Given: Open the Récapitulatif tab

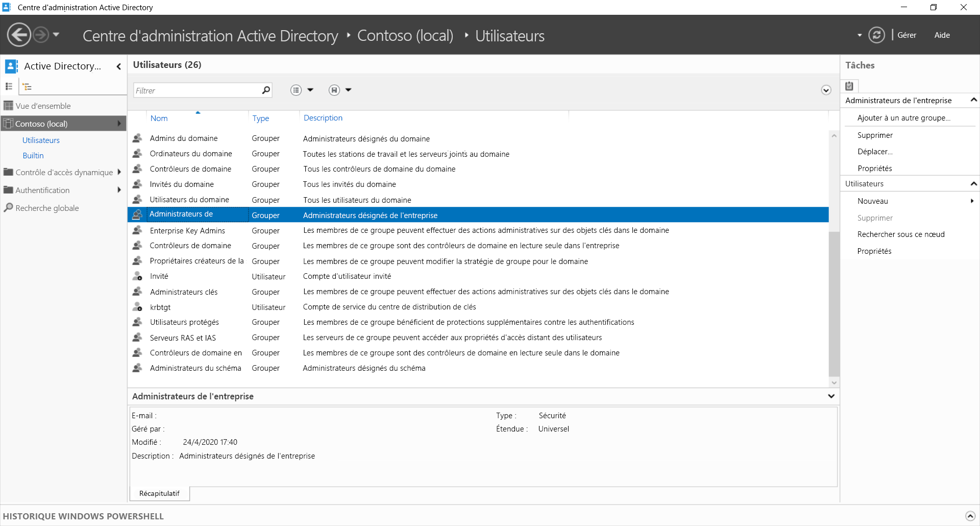Looking at the screenshot, I should point(159,493).
